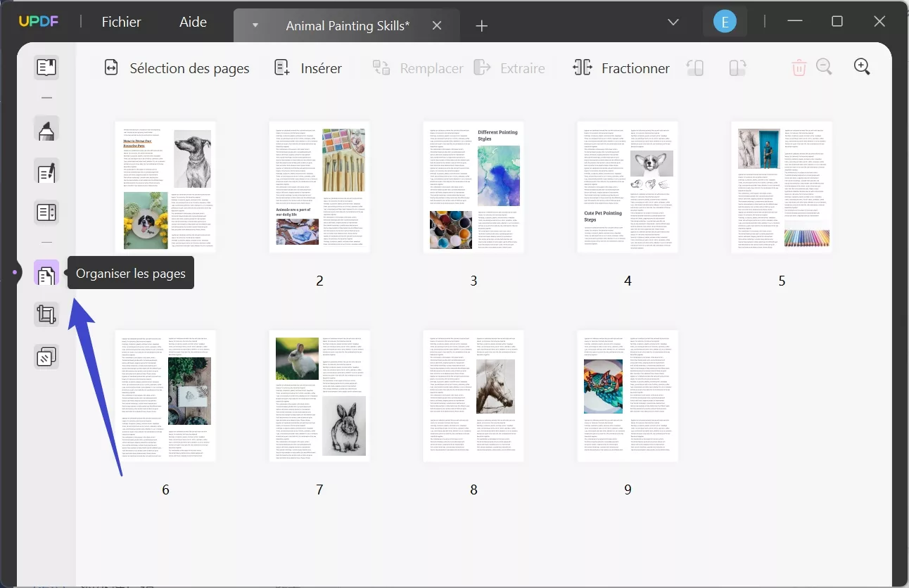Open the Crop pages tool
Screen dimensions: 909x588
(46, 314)
